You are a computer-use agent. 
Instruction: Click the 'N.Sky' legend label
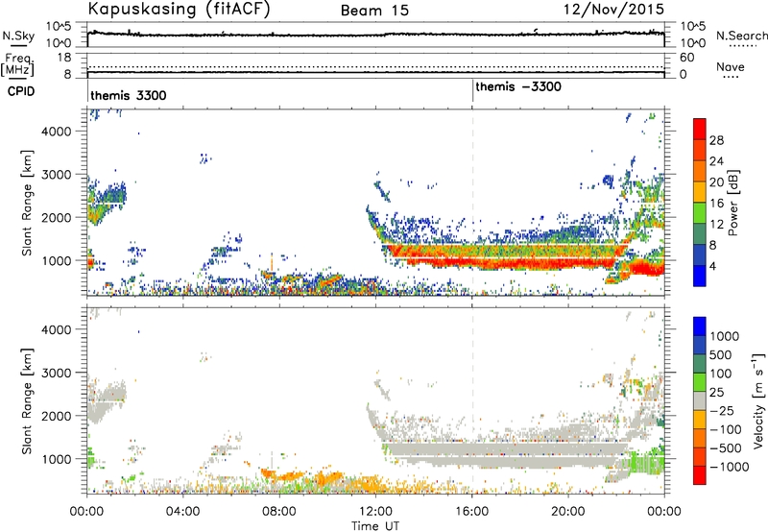[18, 36]
